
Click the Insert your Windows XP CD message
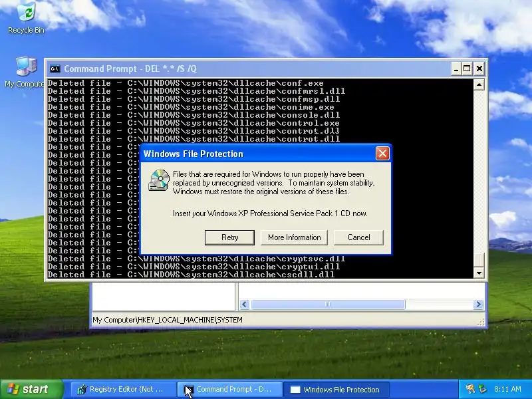coord(270,213)
